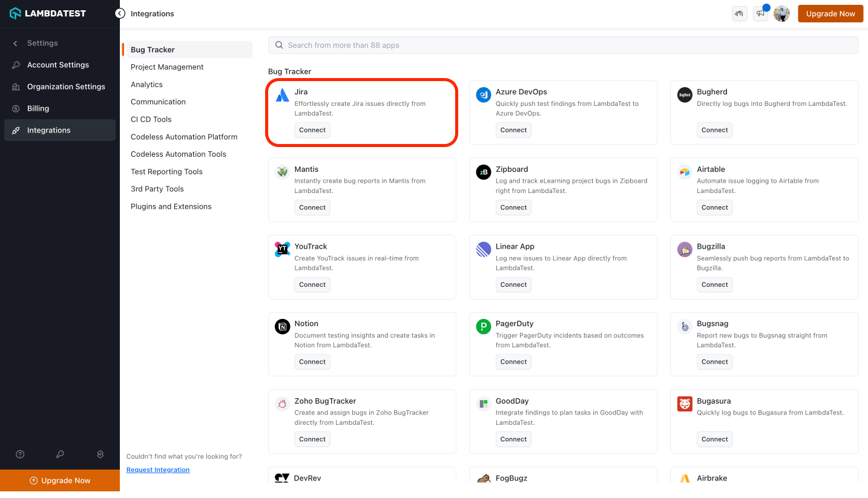Click the Jira integration icon
The width and height of the screenshot is (868, 498).
(x=282, y=95)
